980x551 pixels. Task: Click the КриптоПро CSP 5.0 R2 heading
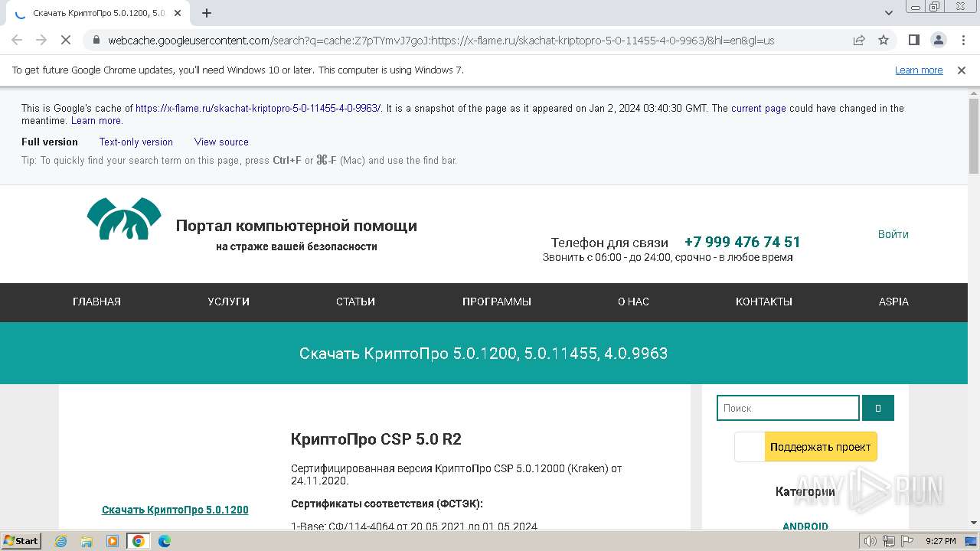(376, 439)
